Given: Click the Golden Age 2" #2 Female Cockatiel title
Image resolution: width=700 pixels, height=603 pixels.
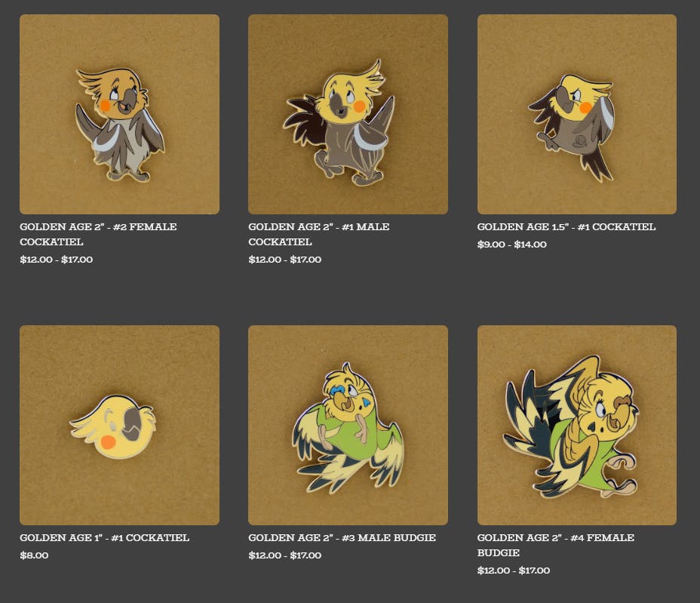Looking at the screenshot, I should point(98,234).
